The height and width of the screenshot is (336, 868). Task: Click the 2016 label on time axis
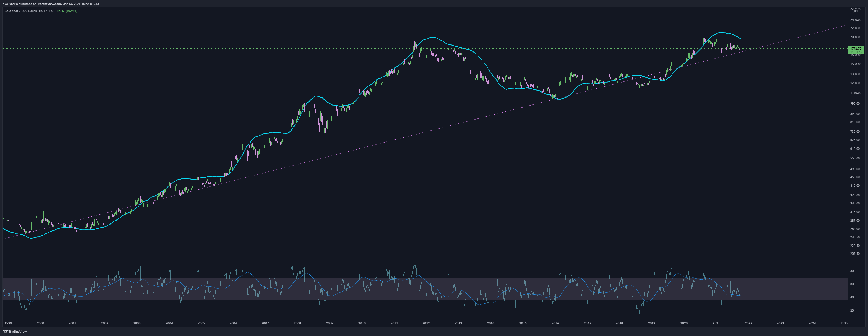coord(555,324)
